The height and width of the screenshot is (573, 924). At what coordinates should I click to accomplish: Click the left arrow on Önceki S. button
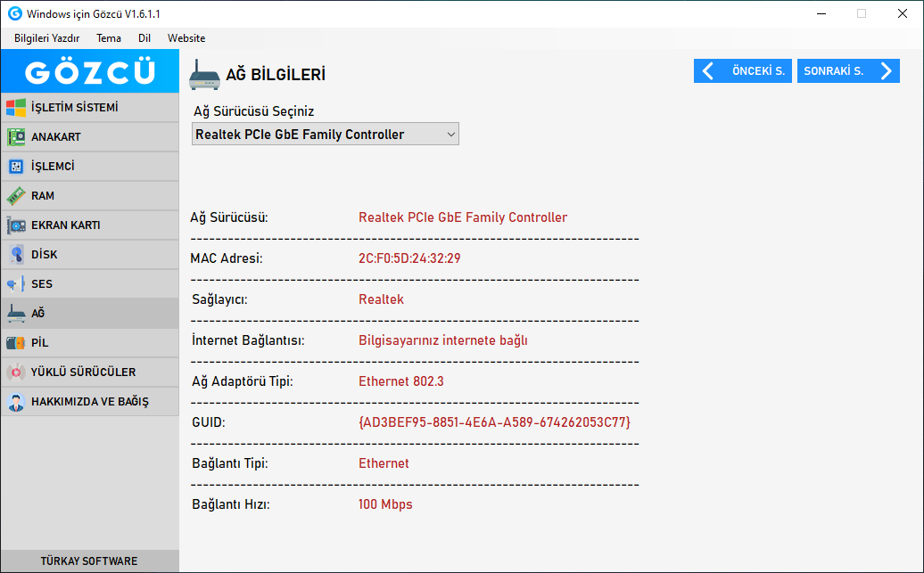708,71
